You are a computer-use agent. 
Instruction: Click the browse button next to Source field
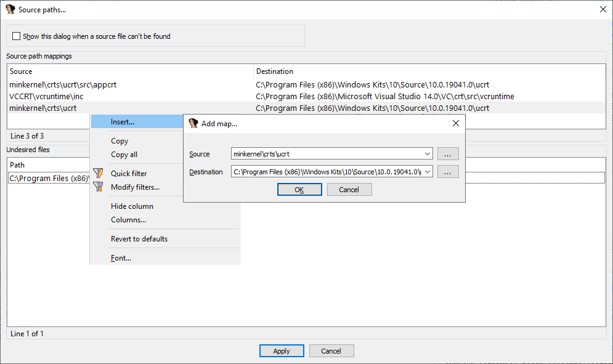tap(448, 153)
